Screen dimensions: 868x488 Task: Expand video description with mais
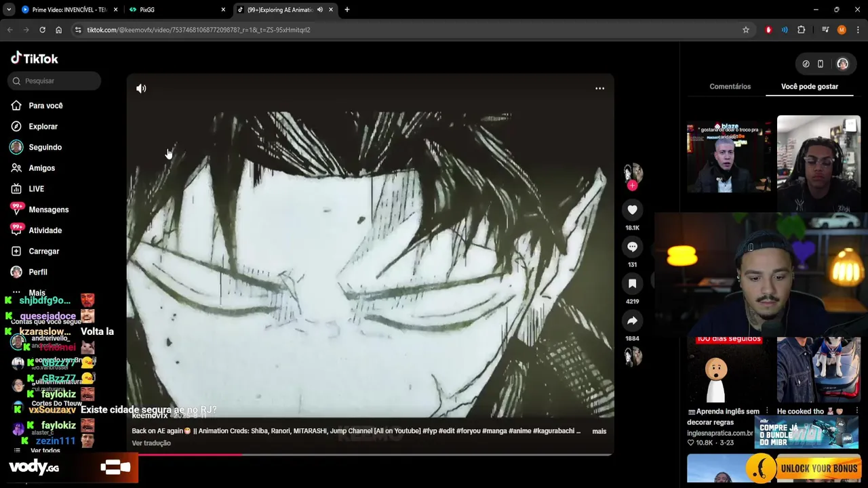599,431
